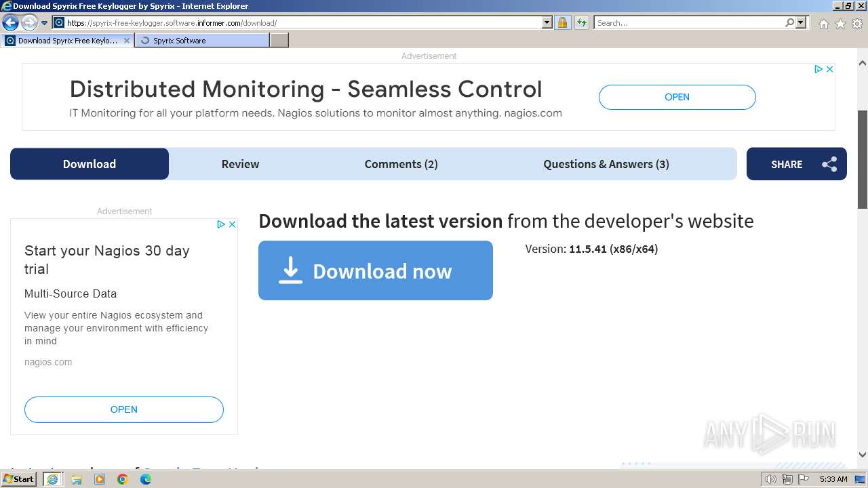Switch to the Spyrix Software tab

(202, 41)
